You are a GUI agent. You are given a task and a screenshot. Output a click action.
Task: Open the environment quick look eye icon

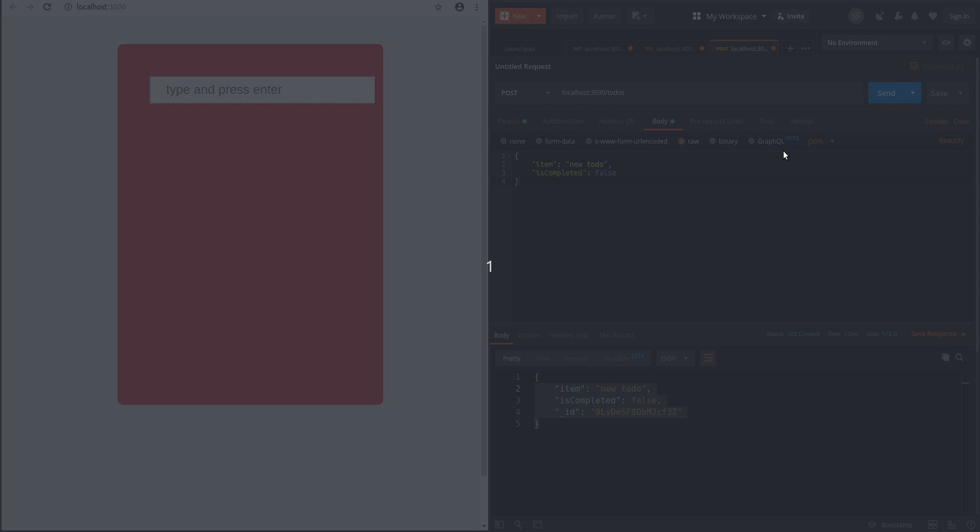[946, 42]
